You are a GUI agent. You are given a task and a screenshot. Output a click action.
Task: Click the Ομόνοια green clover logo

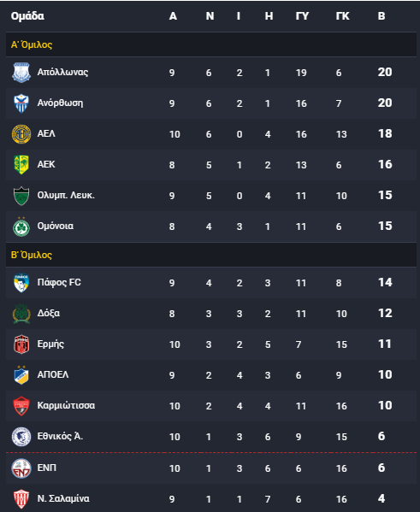21,227
